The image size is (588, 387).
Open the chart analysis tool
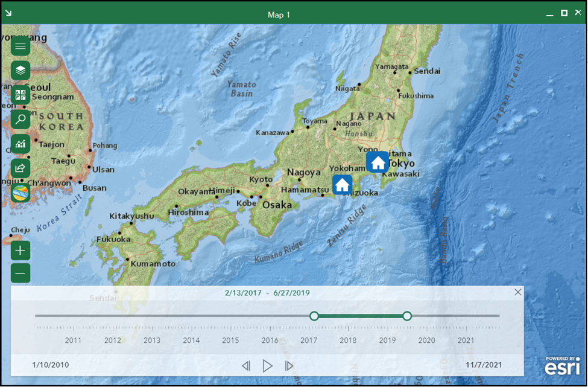point(21,144)
